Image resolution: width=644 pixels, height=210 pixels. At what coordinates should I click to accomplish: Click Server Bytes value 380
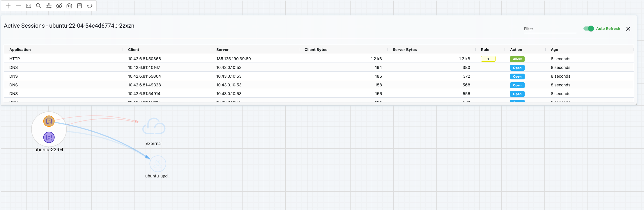[466, 67]
